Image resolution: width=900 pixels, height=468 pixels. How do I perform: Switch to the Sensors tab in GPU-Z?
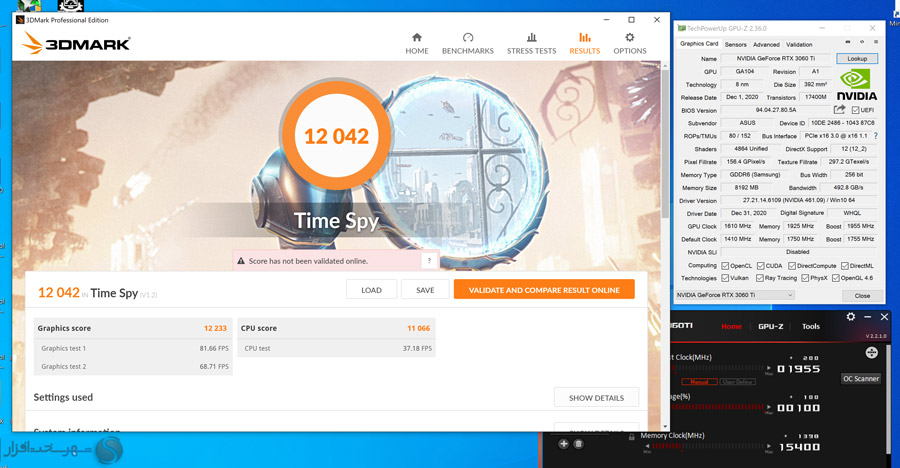point(735,44)
